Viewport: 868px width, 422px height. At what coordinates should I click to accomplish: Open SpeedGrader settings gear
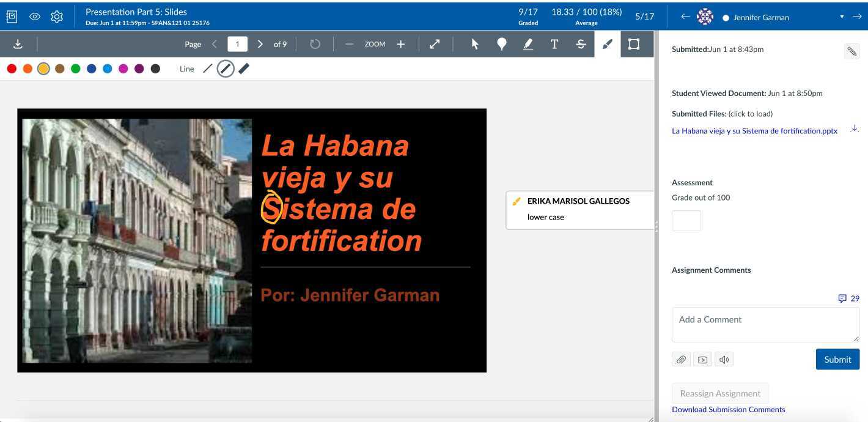[57, 17]
